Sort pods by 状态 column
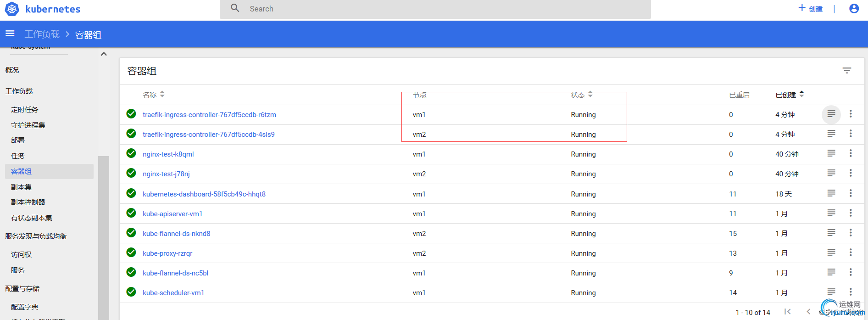This screenshot has height=320, width=868. pos(582,95)
